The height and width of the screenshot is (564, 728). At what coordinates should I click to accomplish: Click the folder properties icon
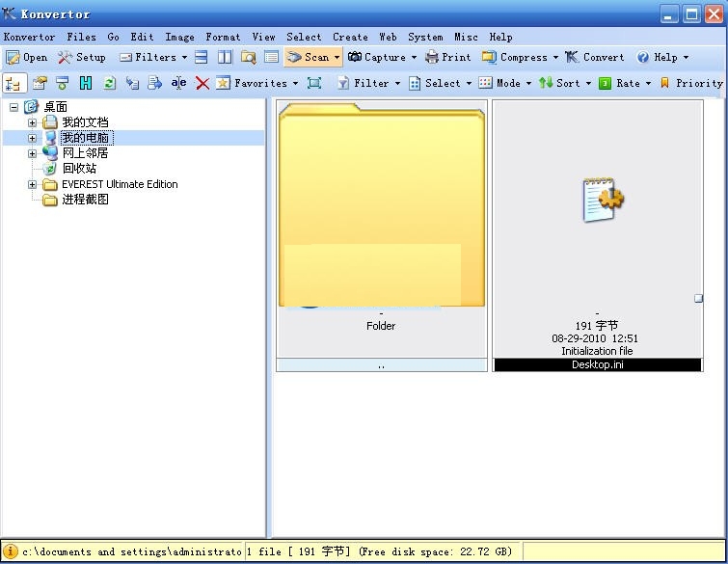(x=40, y=84)
